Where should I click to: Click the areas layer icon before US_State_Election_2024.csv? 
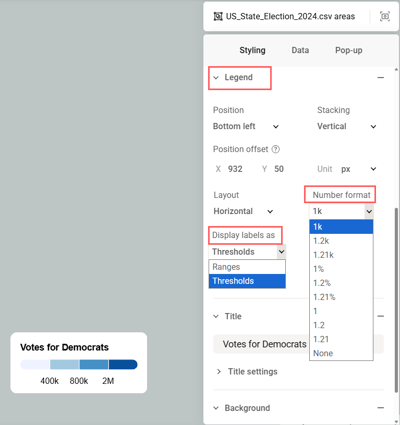(218, 16)
